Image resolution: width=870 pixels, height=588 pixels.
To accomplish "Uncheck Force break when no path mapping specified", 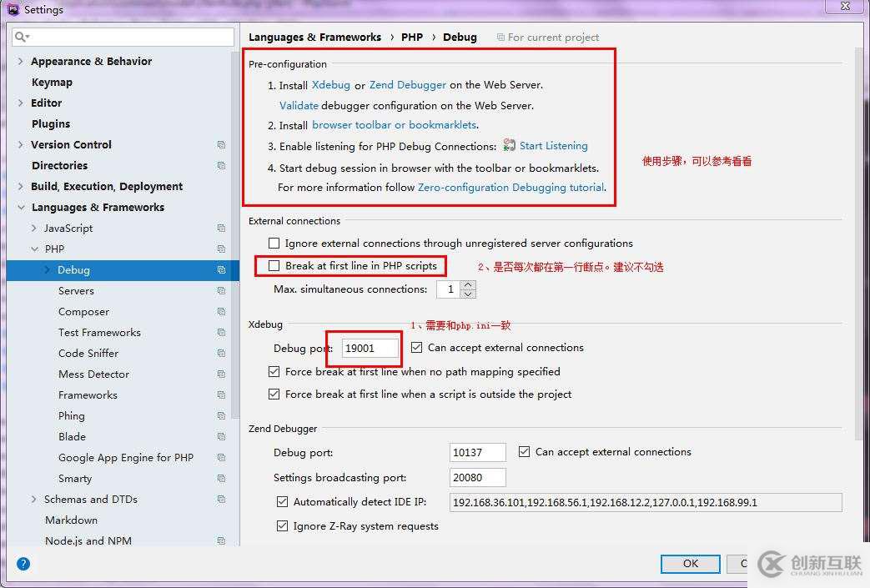I will tap(274, 371).
